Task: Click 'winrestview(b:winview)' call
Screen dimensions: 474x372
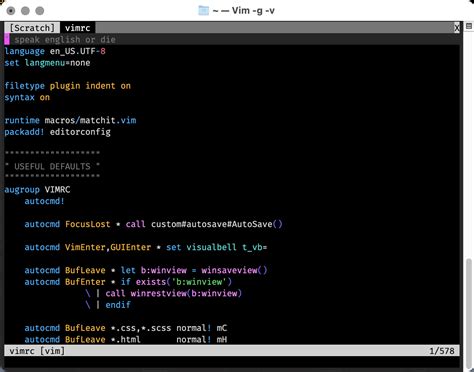Action: [186, 293]
